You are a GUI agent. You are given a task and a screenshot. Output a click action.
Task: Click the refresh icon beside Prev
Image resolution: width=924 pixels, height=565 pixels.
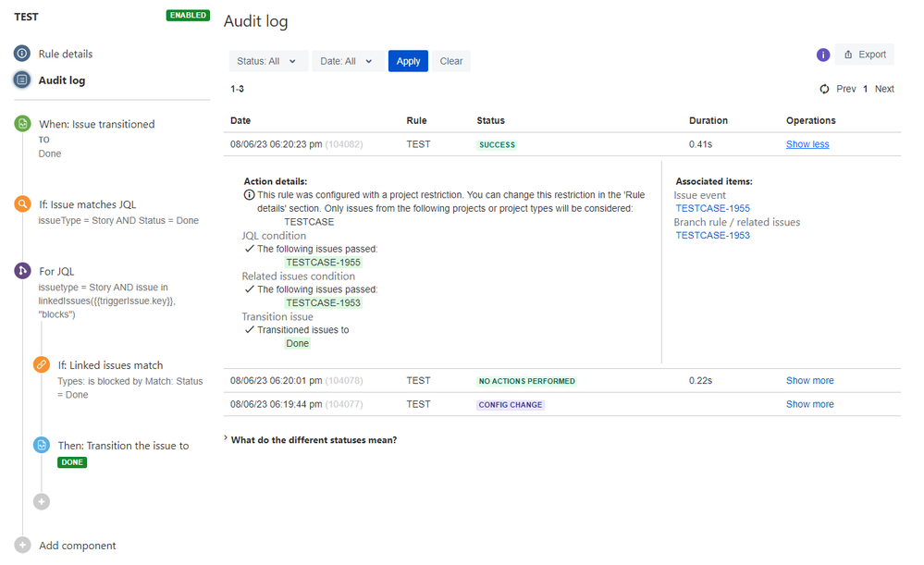tap(824, 89)
